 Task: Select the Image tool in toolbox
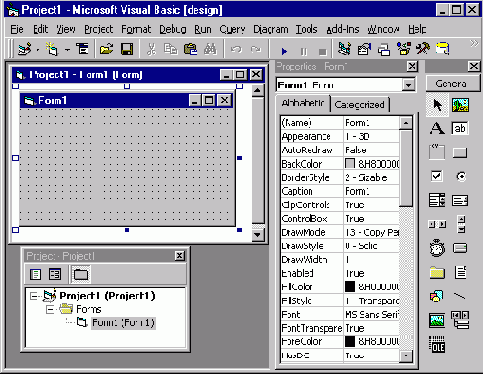[437, 320]
